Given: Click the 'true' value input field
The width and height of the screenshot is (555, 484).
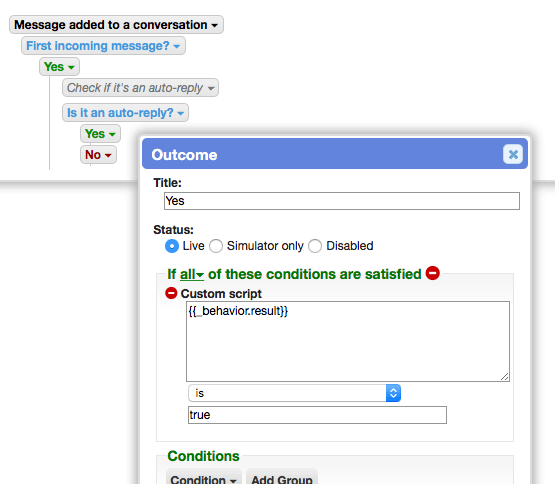Looking at the screenshot, I should (x=317, y=415).
